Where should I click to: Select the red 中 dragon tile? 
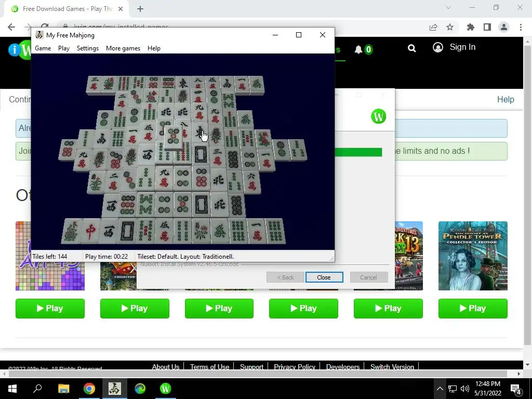(x=90, y=231)
